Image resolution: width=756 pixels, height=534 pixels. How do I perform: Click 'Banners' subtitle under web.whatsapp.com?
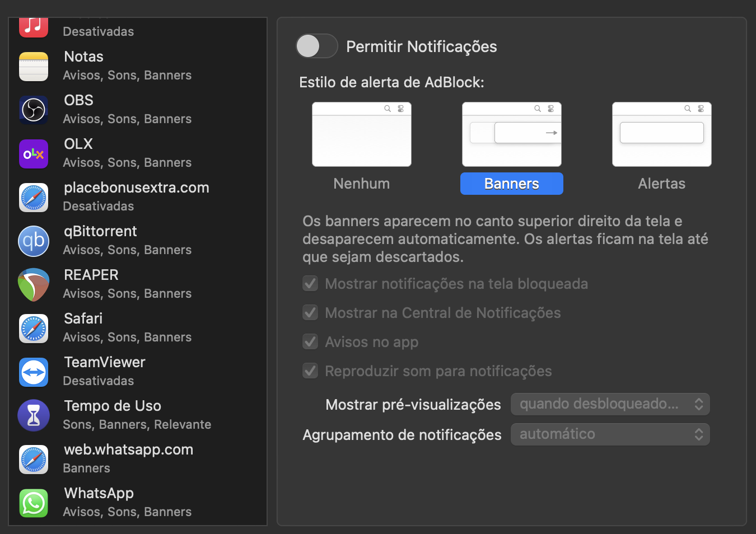(87, 468)
